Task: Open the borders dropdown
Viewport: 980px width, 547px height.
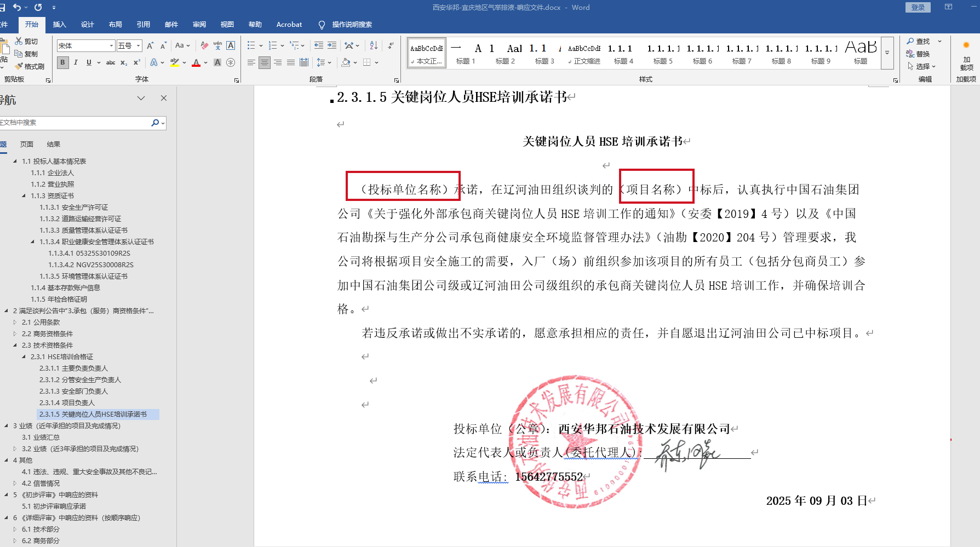Action: [376, 62]
